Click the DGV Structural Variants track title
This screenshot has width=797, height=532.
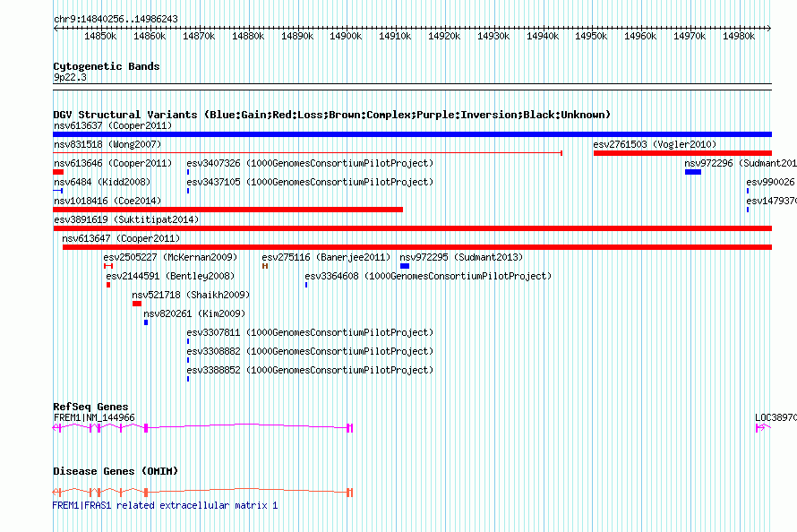point(332,115)
